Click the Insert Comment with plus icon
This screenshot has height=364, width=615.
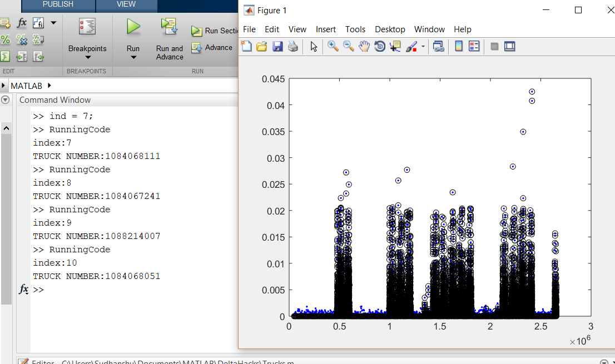pos(5,23)
